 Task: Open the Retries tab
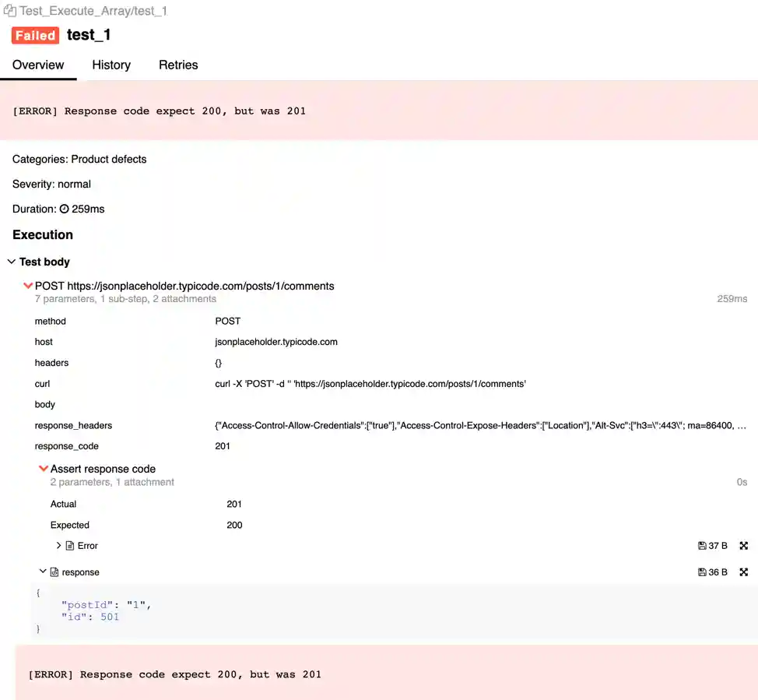click(x=178, y=65)
